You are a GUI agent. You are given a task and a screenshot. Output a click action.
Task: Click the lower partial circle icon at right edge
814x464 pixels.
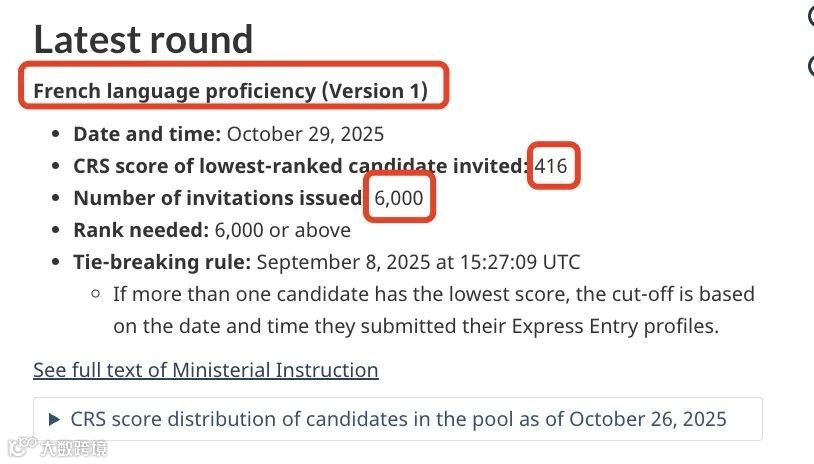coord(811,66)
